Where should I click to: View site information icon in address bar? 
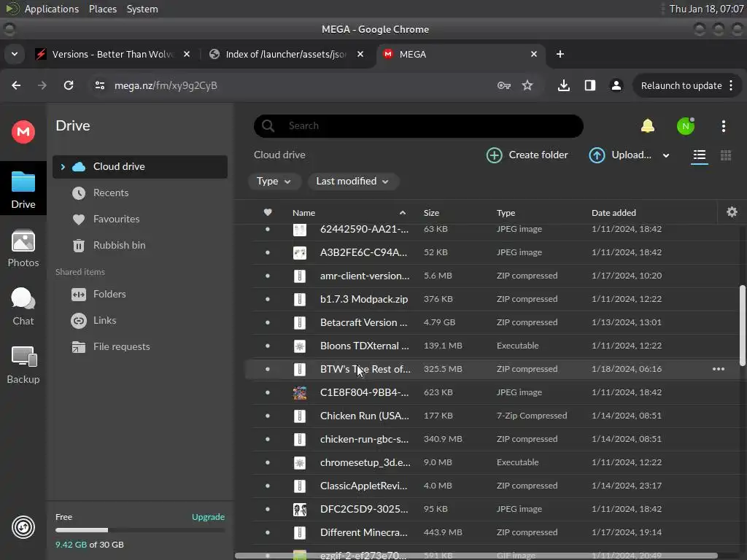[99, 85]
